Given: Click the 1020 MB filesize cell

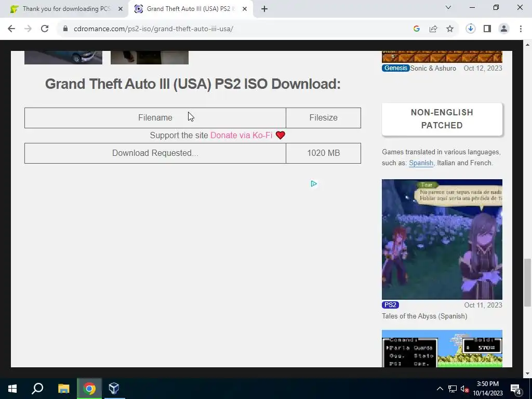Looking at the screenshot, I should [323, 153].
